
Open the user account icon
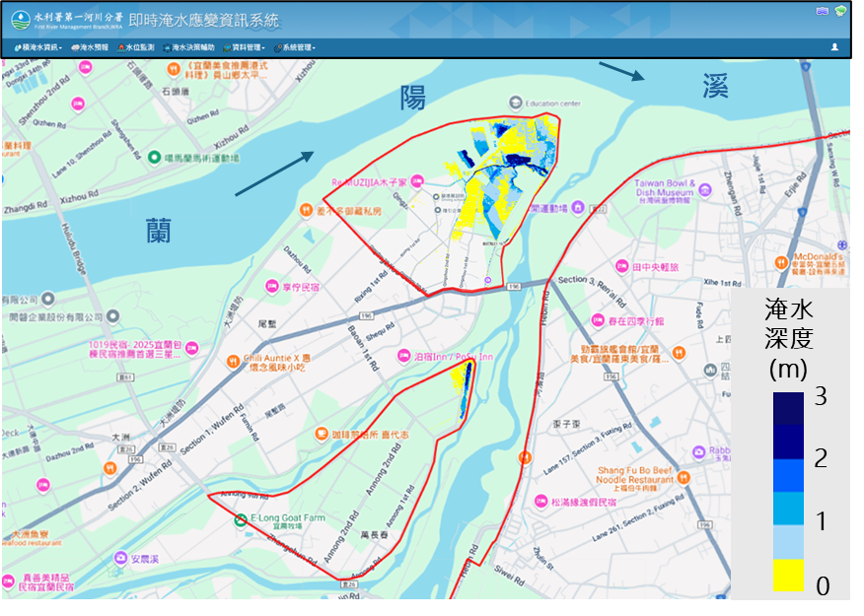pos(834,46)
